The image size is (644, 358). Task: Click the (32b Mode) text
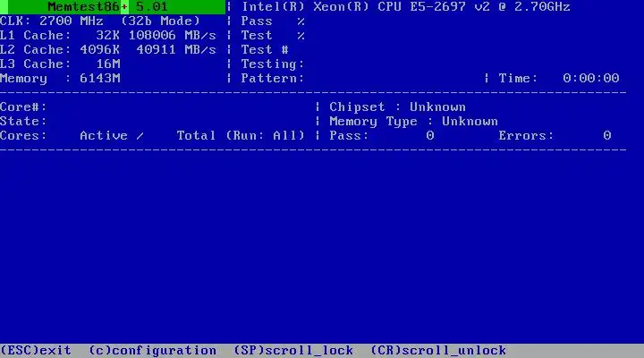tap(160, 21)
